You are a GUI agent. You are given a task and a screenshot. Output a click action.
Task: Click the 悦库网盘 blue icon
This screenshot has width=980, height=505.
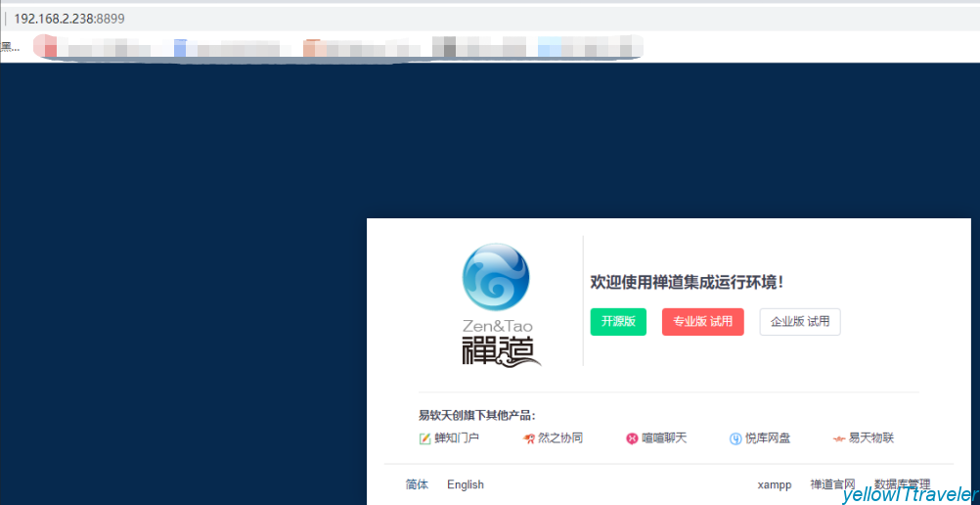[x=735, y=438]
